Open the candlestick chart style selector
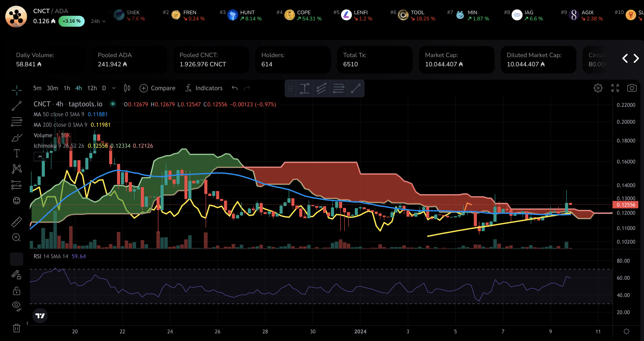Image resolution: width=644 pixels, height=341 pixels. (x=127, y=88)
